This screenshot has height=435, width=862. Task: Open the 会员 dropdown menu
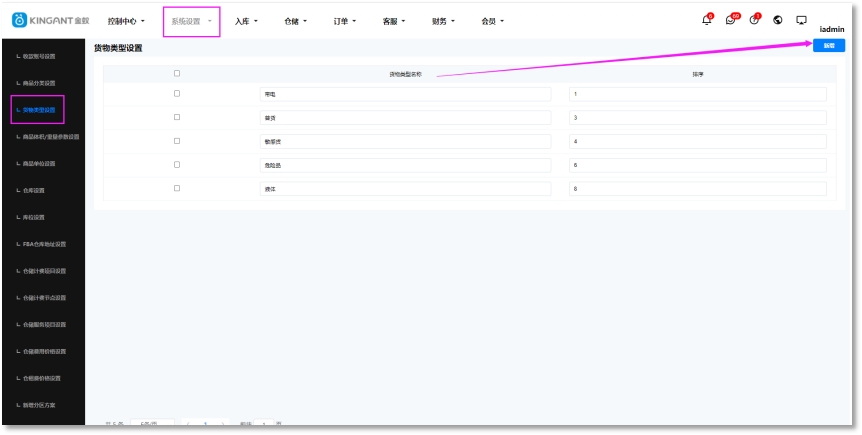[492, 21]
